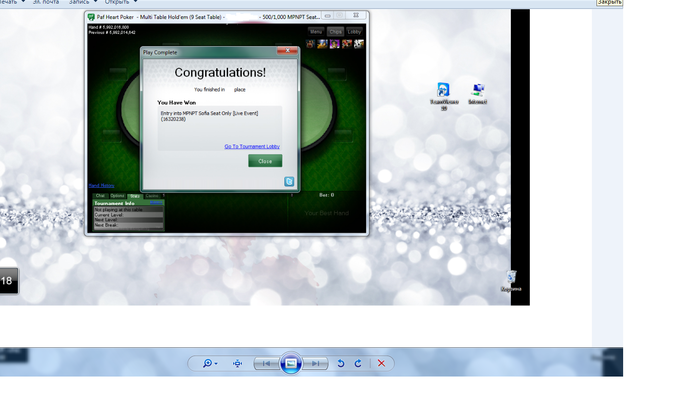The image size is (700, 394).
Task: Click the link in Tournament Info header
Action: click(x=156, y=203)
